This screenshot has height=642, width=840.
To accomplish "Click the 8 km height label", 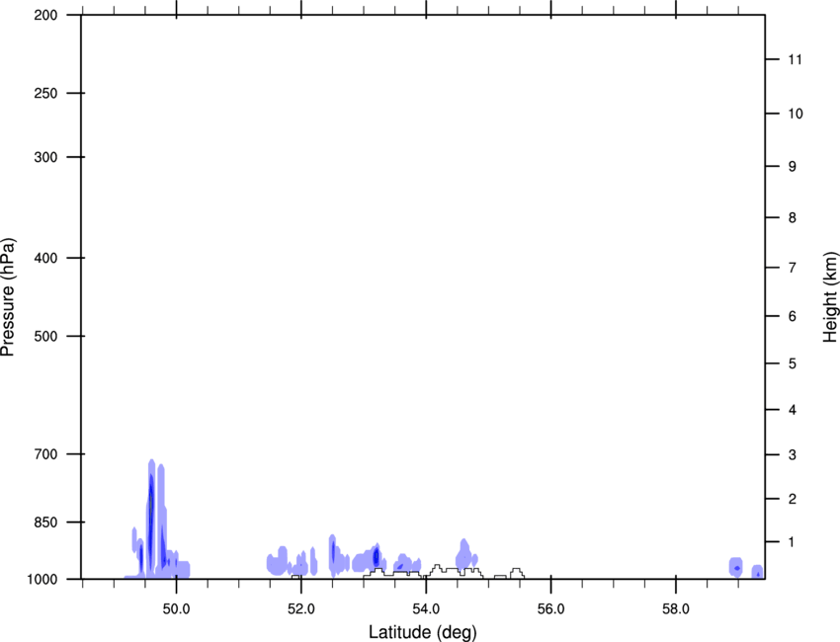I will [x=792, y=217].
